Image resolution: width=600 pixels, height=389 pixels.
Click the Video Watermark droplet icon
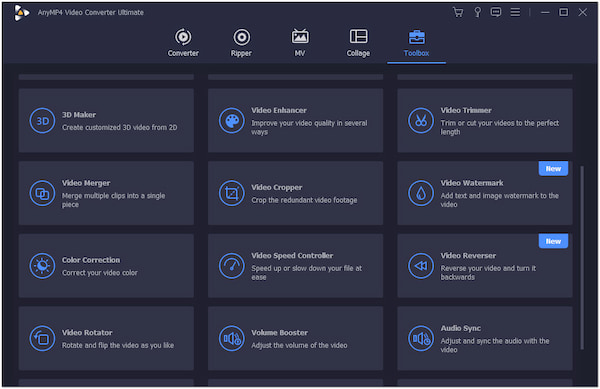[421, 194]
